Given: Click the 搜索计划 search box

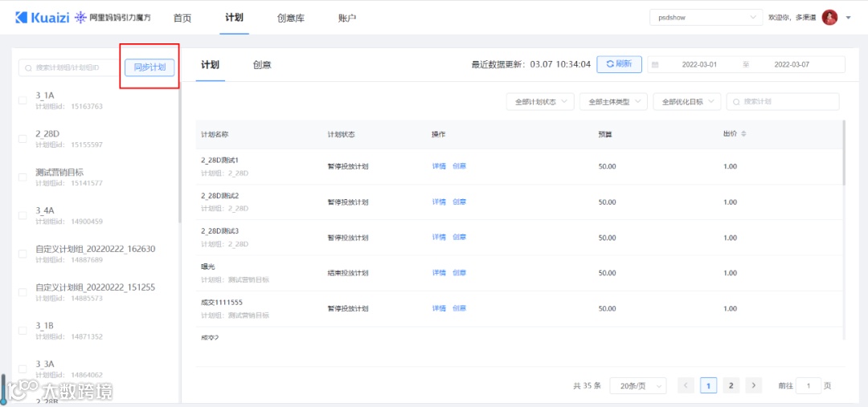Looking at the screenshot, I should (x=783, y=102).
